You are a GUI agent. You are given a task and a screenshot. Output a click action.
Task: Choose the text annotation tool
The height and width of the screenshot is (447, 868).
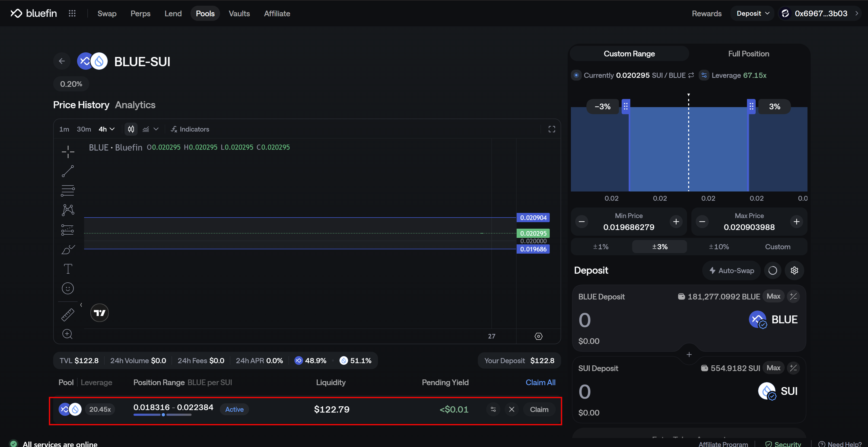pos(68,269)
